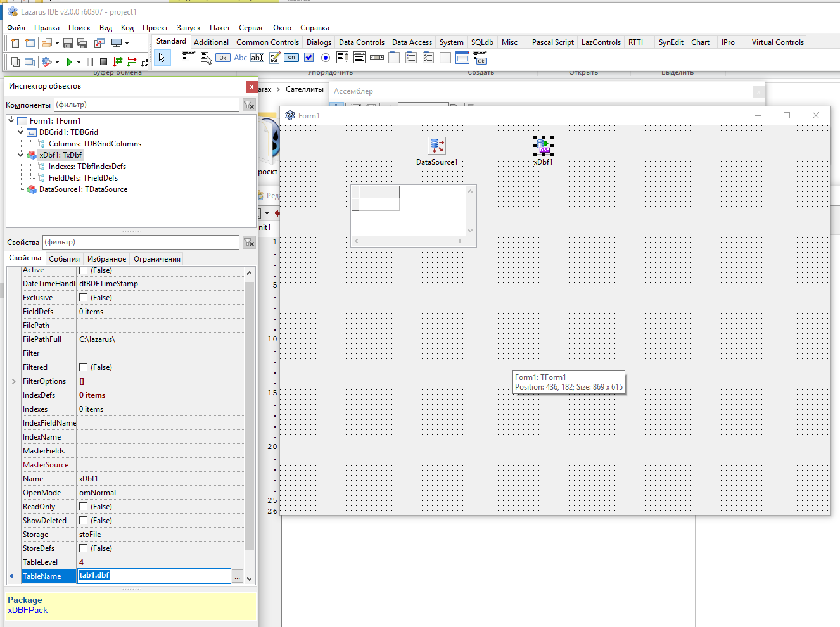Image resolution: width=840 pixels, height=627 pixels.
Task: Save all files with stacked floppy icon
Action: coord(82,43)
